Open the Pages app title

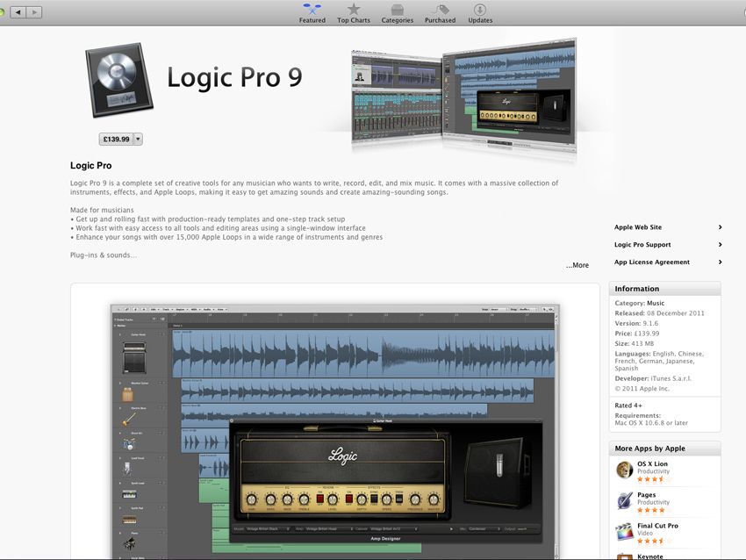click(x=646, y=495)
